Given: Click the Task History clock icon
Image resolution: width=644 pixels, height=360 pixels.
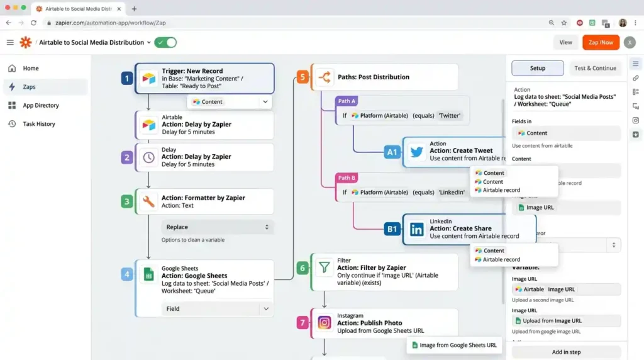Looking at the screenshot, I should pos(12,124).
